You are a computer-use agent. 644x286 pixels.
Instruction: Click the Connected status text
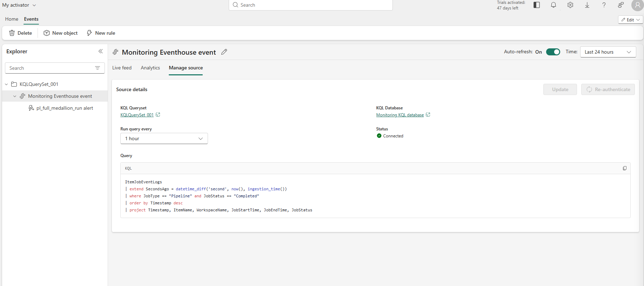393,136
